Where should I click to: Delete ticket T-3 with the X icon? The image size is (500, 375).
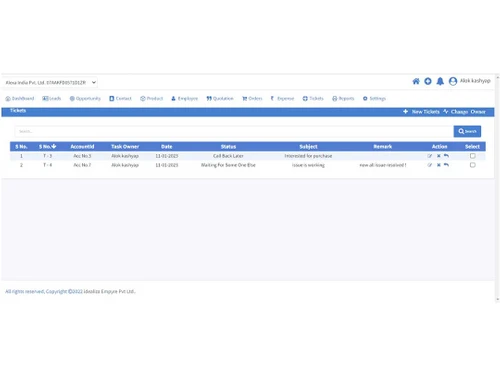(x=439, y=156)
